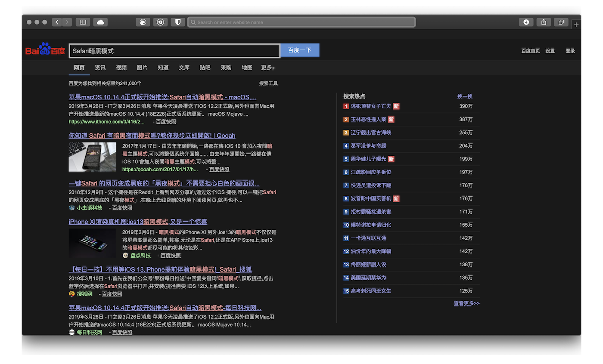Viewport: 603px width, 364px height.
Task: Open hot topic 波音盼中国买客机
Action: (x=371, y=199)
